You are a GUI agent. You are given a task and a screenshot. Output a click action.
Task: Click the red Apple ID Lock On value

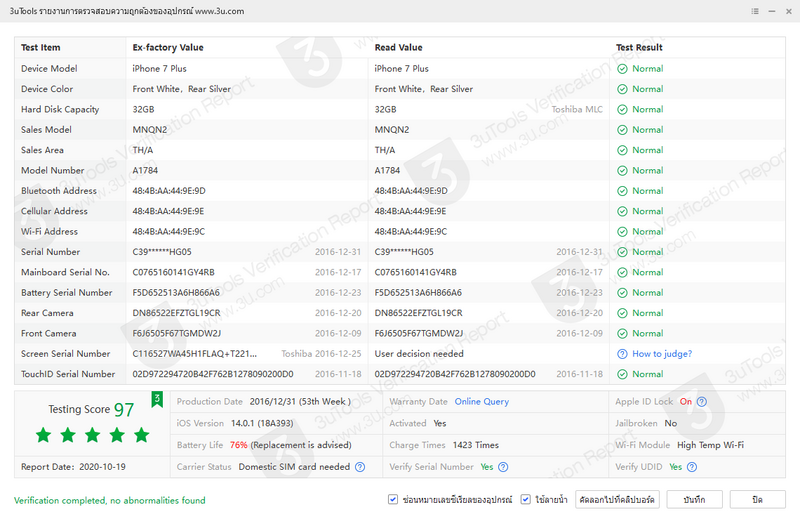click(686, 402)
